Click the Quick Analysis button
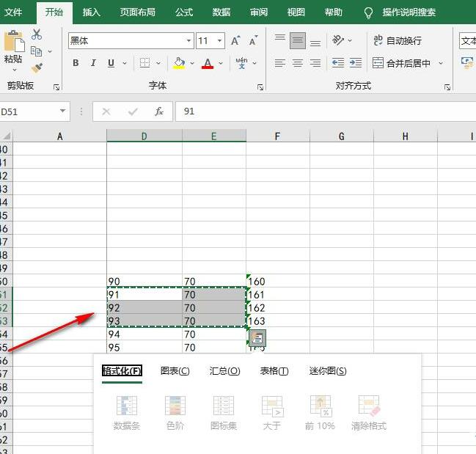Screen dimensions: 476x454 coord(257,338)
